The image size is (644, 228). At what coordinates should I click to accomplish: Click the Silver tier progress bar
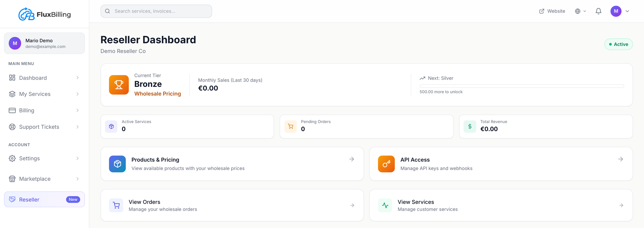[x=522, y=86]
